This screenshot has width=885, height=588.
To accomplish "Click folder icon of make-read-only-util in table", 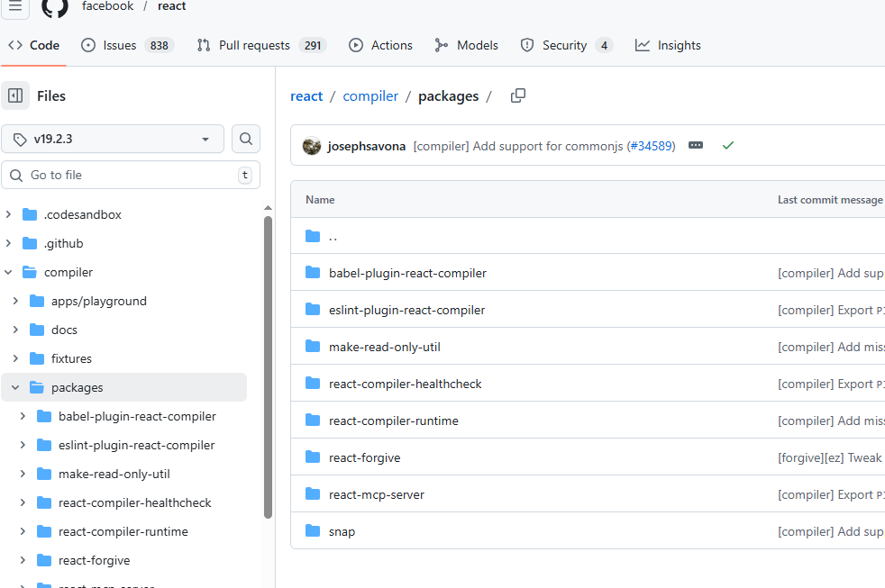I will (313, 347).
